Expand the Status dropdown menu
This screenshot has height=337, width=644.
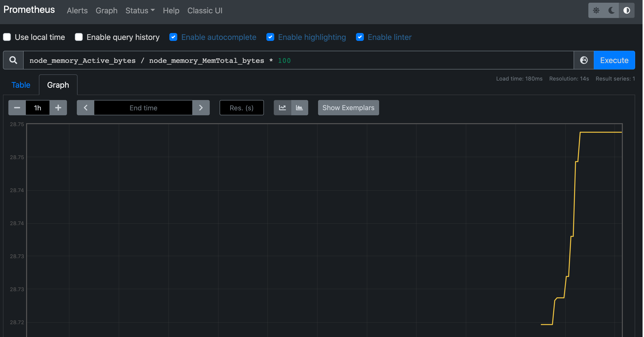tap(140, 11)
